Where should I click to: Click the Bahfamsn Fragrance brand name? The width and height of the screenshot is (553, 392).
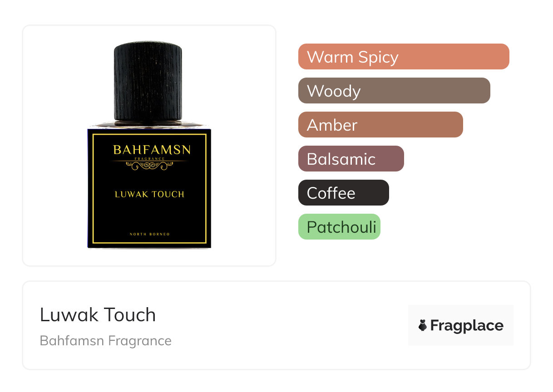106,341
